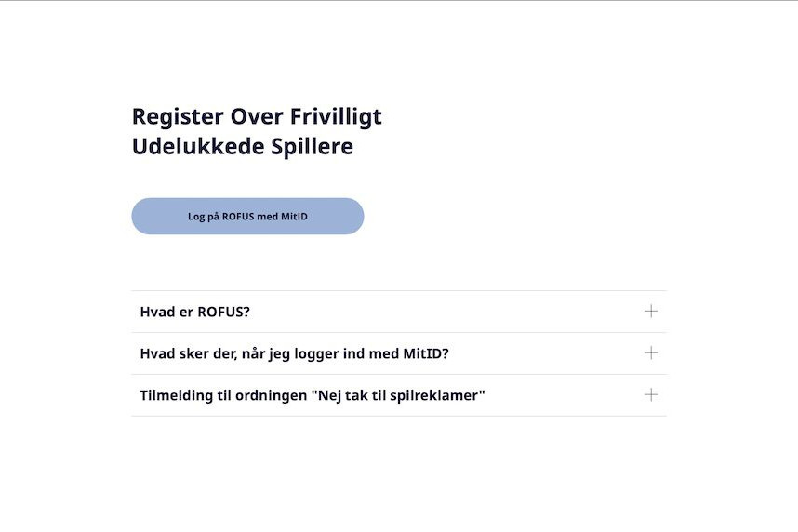Viewport: 798px width, 532px height.
Task: Click plus icon for the MitID login question
Action: (651, 353)
